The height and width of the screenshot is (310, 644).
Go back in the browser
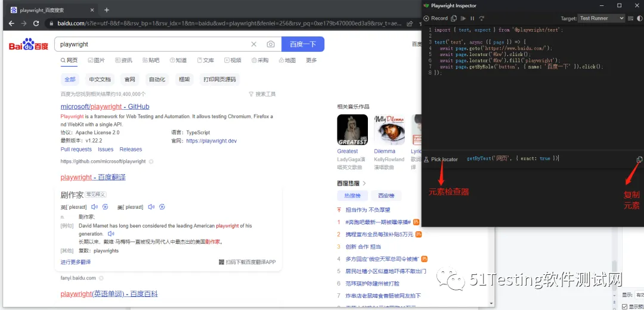(11, 23)
